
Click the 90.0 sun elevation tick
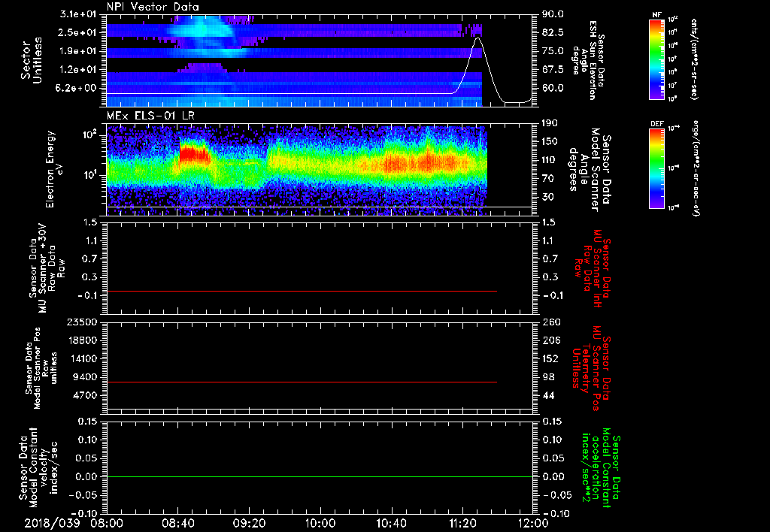tap(553, 14)
